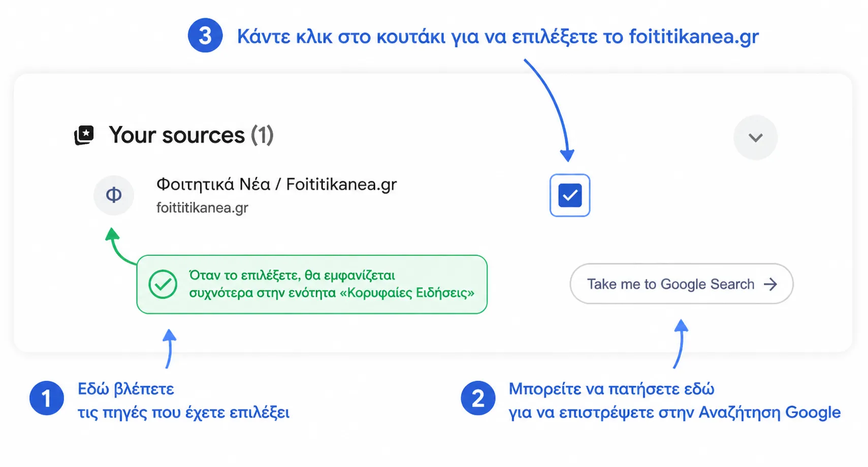Image resolution: width=868 pixels, height=467 pixels.
Task: Select the Φοιτητικά Νέα / Foititikanea.gr title
Action: pos(276,184)
